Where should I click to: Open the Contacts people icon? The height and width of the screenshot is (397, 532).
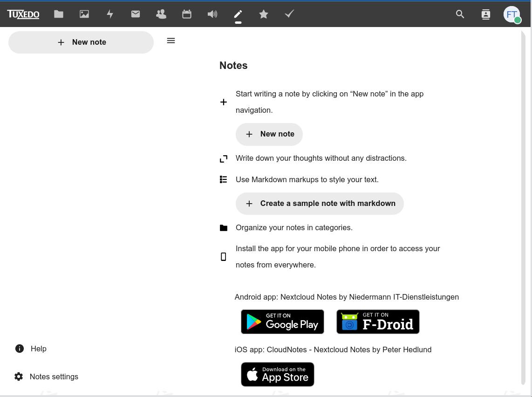pos(161,14)
